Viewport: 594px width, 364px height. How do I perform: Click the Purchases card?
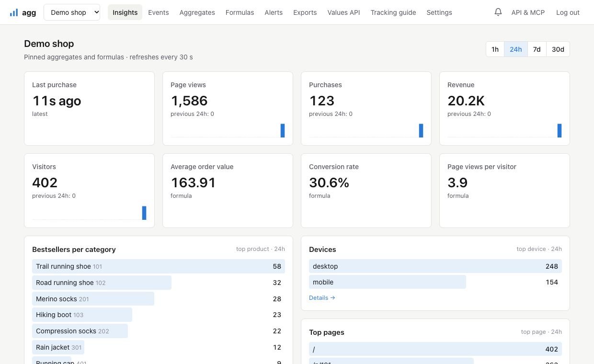click(x=366, y=109)
